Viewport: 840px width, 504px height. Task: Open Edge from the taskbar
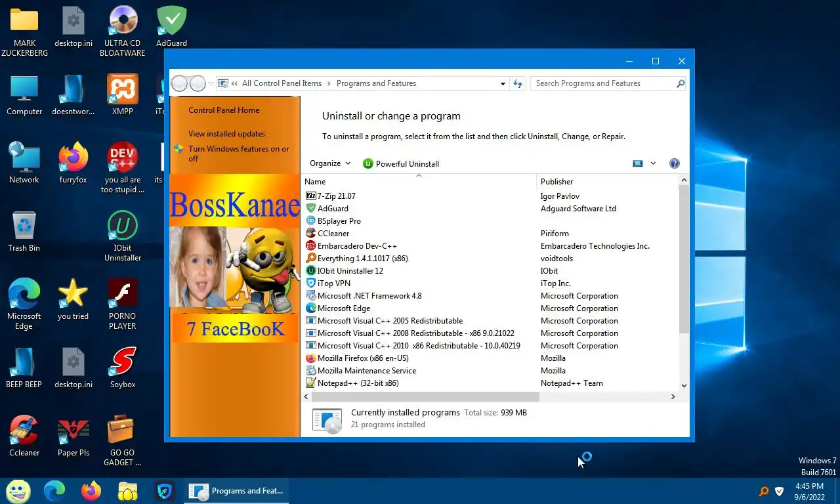(x=54, y=491)
